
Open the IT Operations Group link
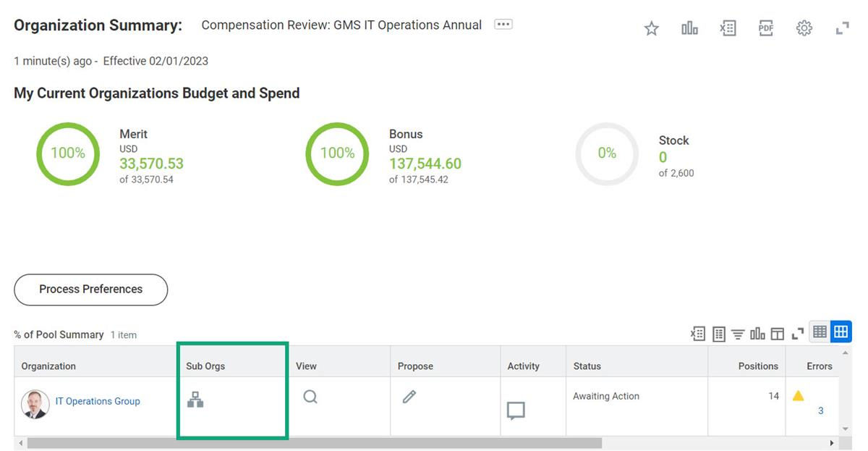(98, 401)
